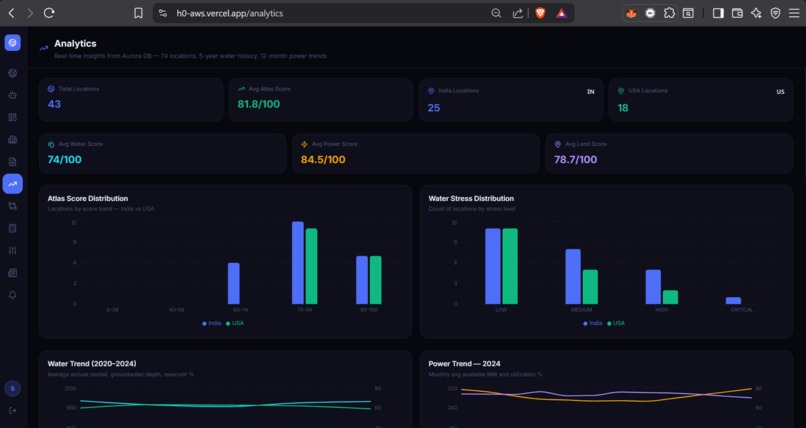
Task: Select the active Analytics trend sidebar icon
Action: pos(13,184)
